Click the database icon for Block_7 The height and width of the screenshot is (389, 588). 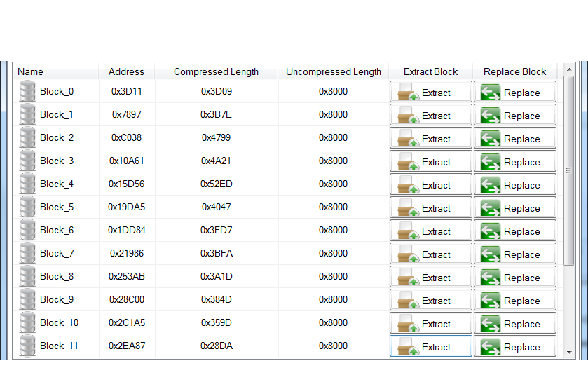[x=27, y=253]
